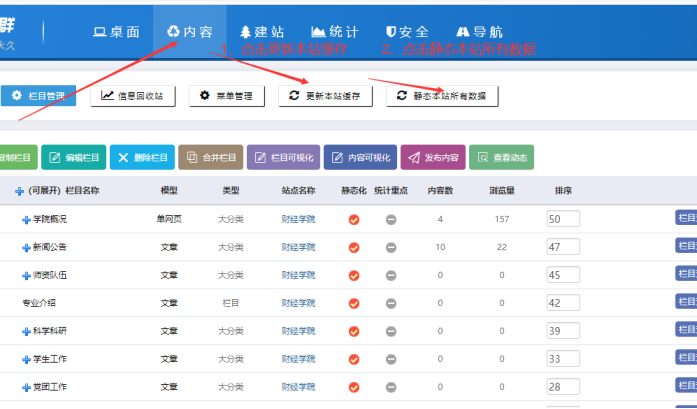Toggle 统计重点 for 新闻公告 row
The height and width of the screenshot is (409, 697).
tap(391, 247)
